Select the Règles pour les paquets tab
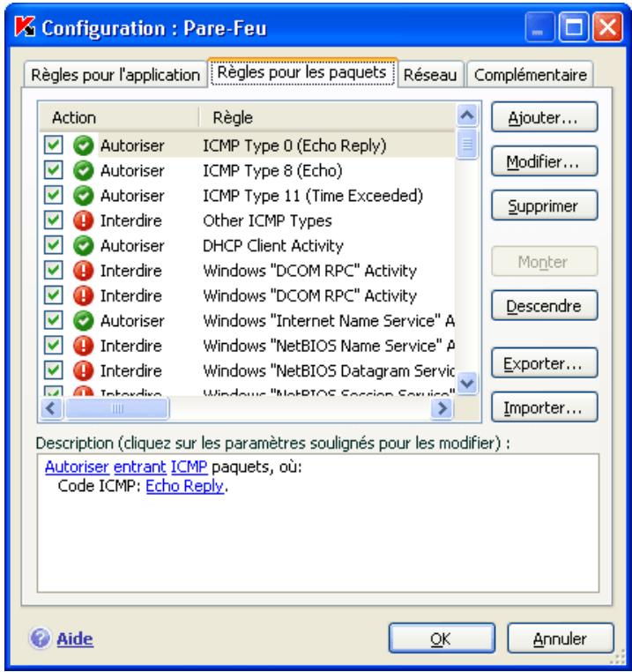This screenshot has height=672, width=632. (x=302, y=72)
